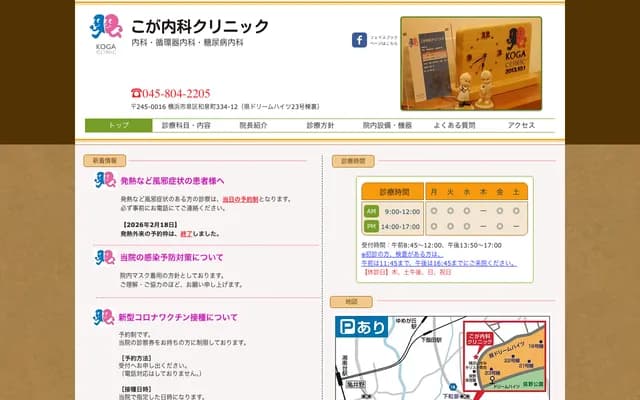Click the red telephone icon by 045-804-2205
Viewport: 640px width, 400px height.
point(136,93)
